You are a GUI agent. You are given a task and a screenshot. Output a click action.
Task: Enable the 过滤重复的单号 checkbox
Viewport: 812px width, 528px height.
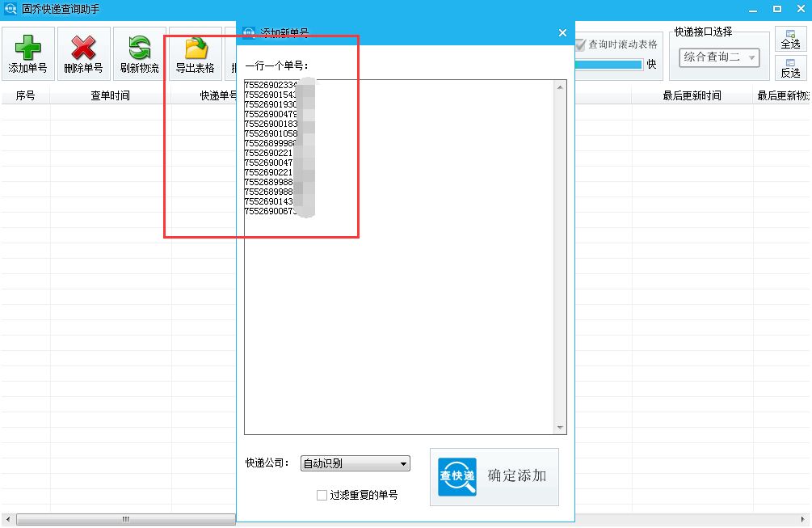322,495
